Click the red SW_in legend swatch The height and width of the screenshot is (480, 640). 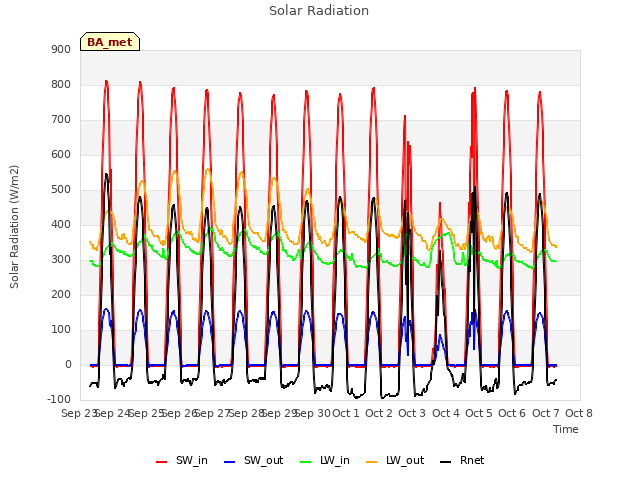point(162,462)
